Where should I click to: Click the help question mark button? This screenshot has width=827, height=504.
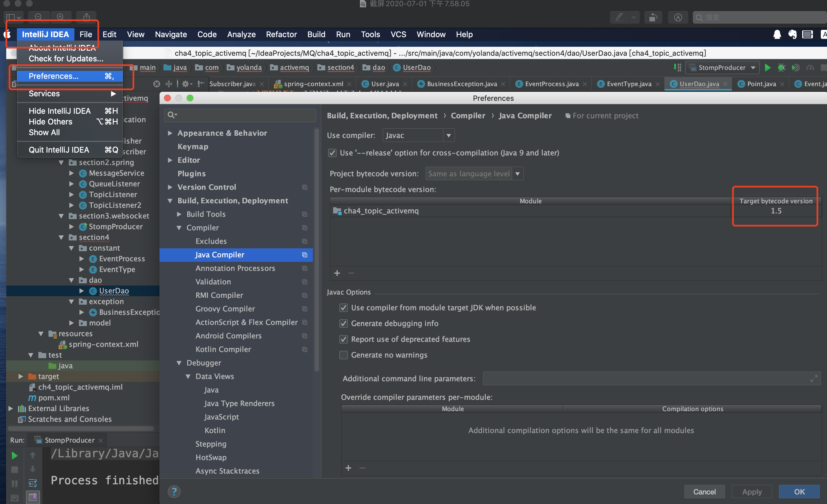[174, 492]
